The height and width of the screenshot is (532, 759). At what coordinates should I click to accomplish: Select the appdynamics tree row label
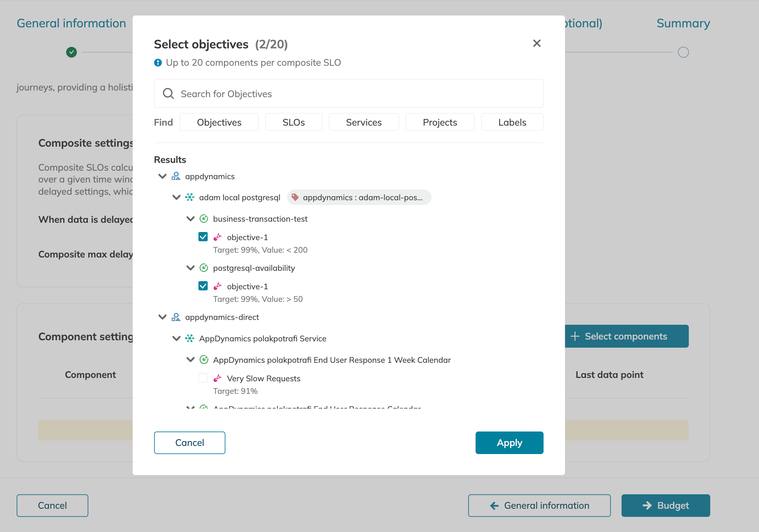point(210,176)
